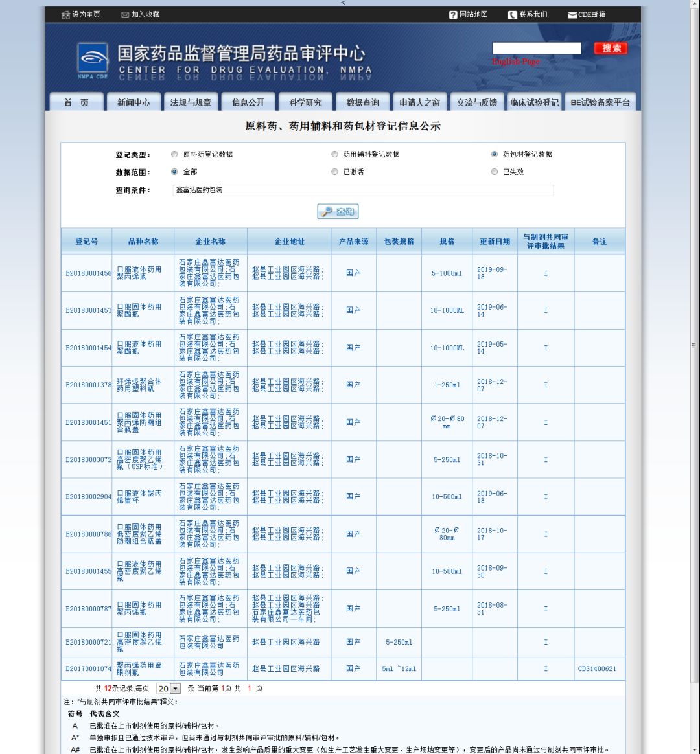Open the English Page link
700x754 pixels.
[x=516, y=62]
